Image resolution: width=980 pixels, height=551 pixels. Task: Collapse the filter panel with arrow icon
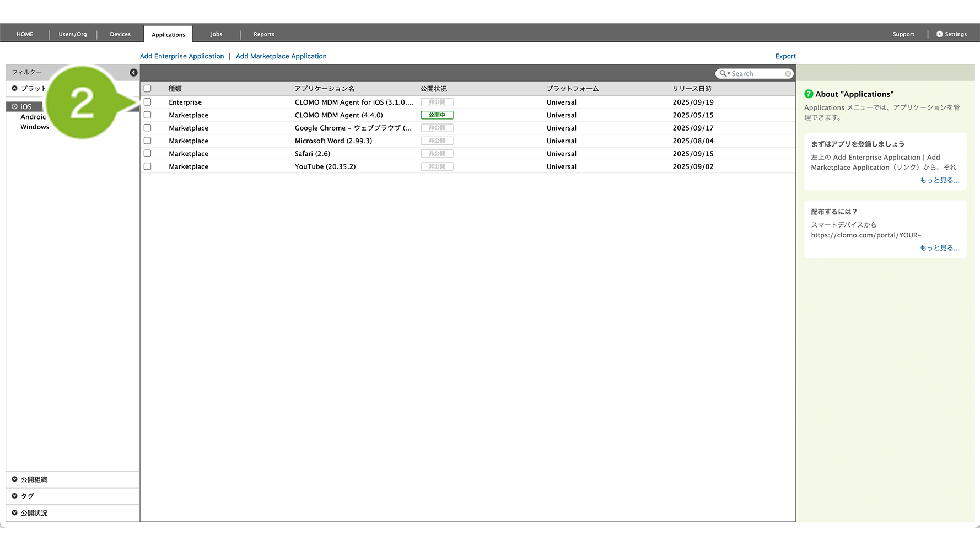(133, 73)
